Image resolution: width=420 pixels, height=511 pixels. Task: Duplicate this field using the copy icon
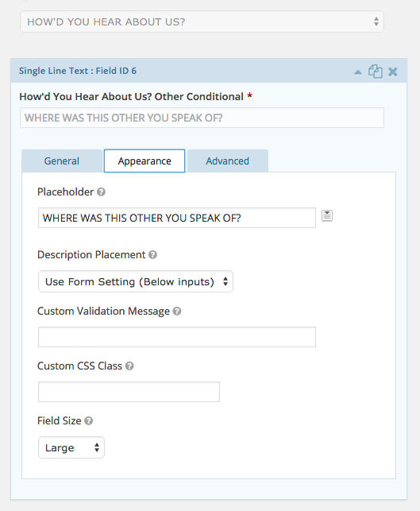tap(375, 72)
